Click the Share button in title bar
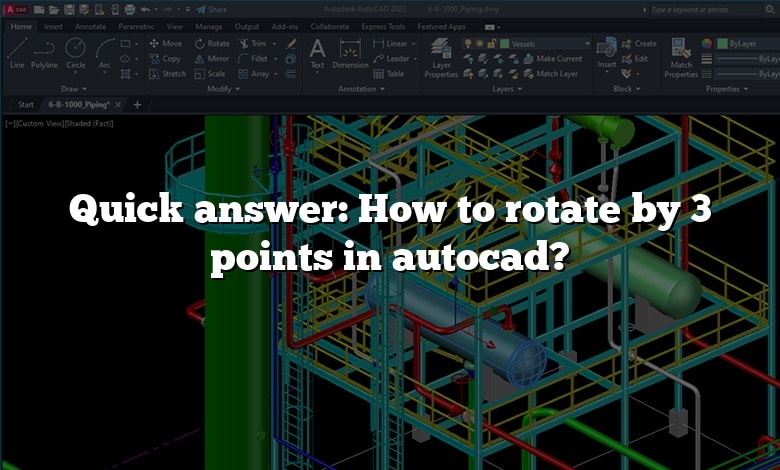780x470 pixels. (212, 9)
